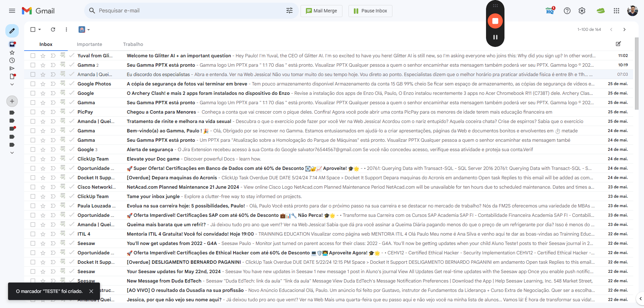Screen dimensions: 644x308
Task: Grab the recorder widget drag handle
Action: (x=495, y=6)
